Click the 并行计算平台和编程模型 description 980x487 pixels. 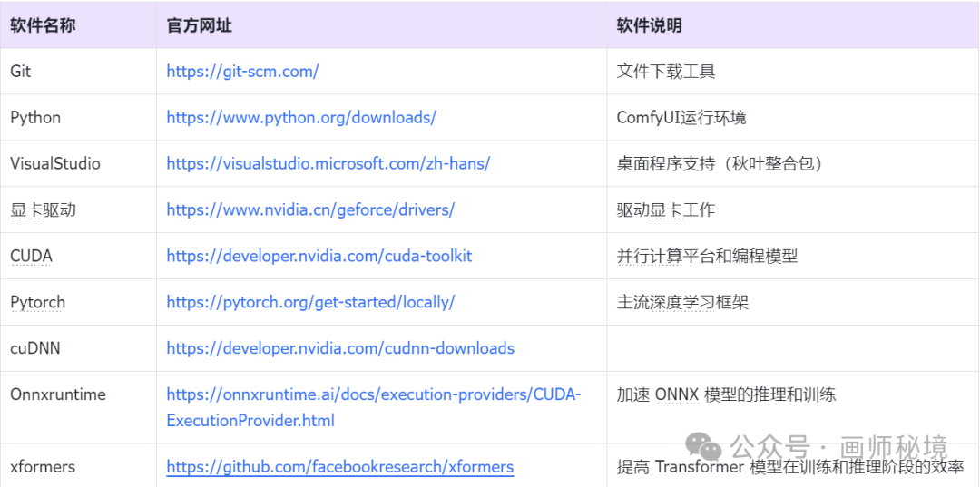point(708,256)
